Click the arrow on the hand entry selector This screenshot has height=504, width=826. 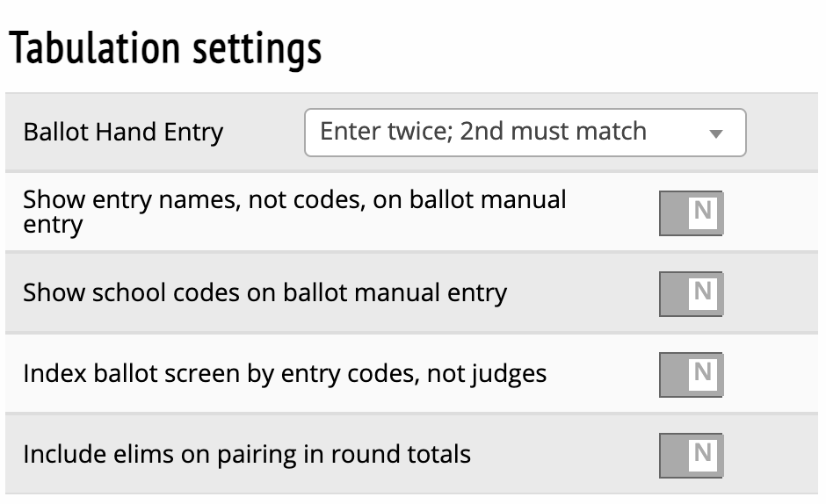[715, 134]
